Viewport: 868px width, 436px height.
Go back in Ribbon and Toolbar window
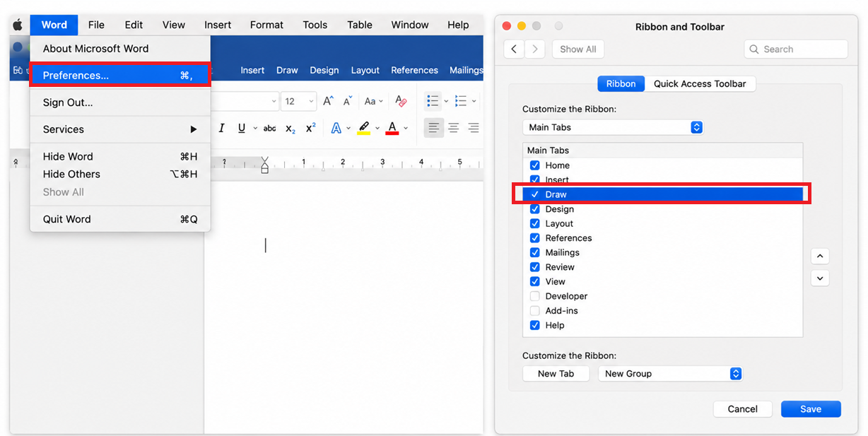pos(514,49)
